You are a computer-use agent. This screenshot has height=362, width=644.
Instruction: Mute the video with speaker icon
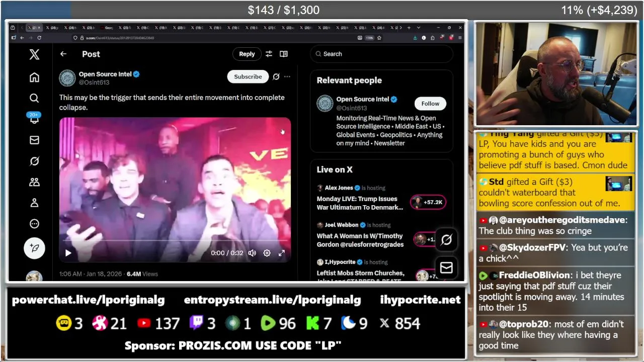coord(252,253)
